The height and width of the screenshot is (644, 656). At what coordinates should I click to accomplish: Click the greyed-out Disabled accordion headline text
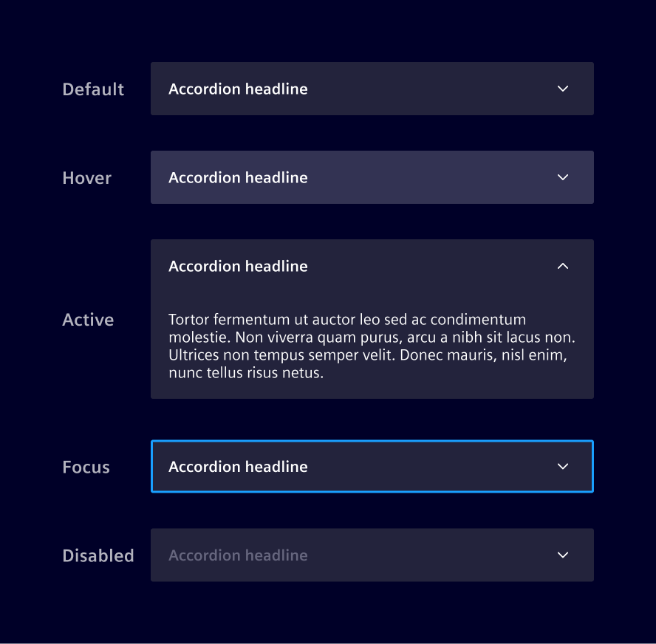pos(238,555)
